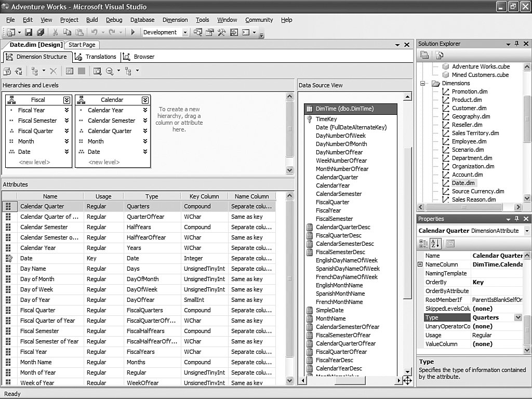The height and width of the screenshot is (399, 532).
Task: Click new level in Calendar hierarchy
Action: pyautogui.click(x=104, y=162)
